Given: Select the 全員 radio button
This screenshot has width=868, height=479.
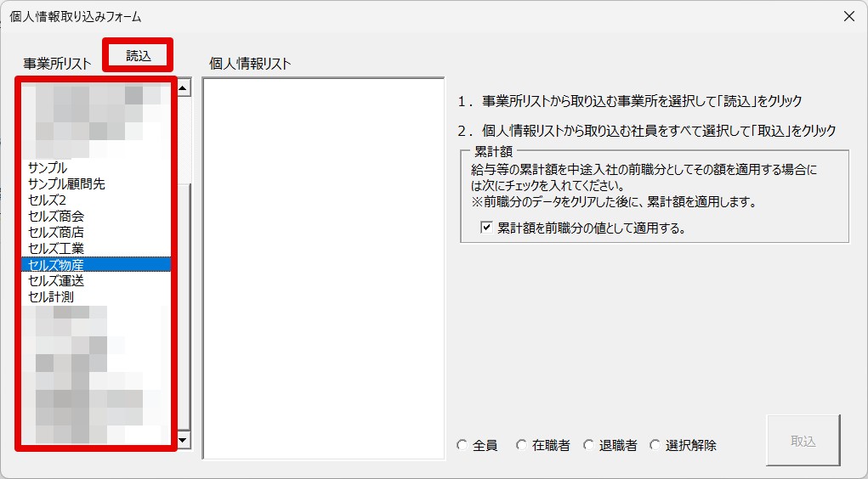Looking at the screenshot, I should (462, 445).
